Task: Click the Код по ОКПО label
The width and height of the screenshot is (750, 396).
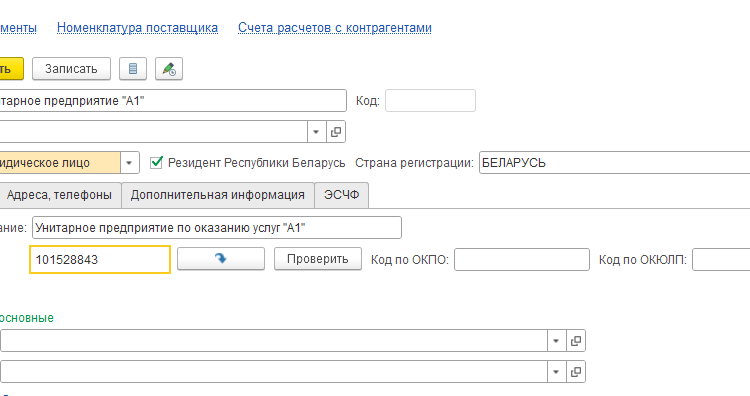Action: [410, 260]
